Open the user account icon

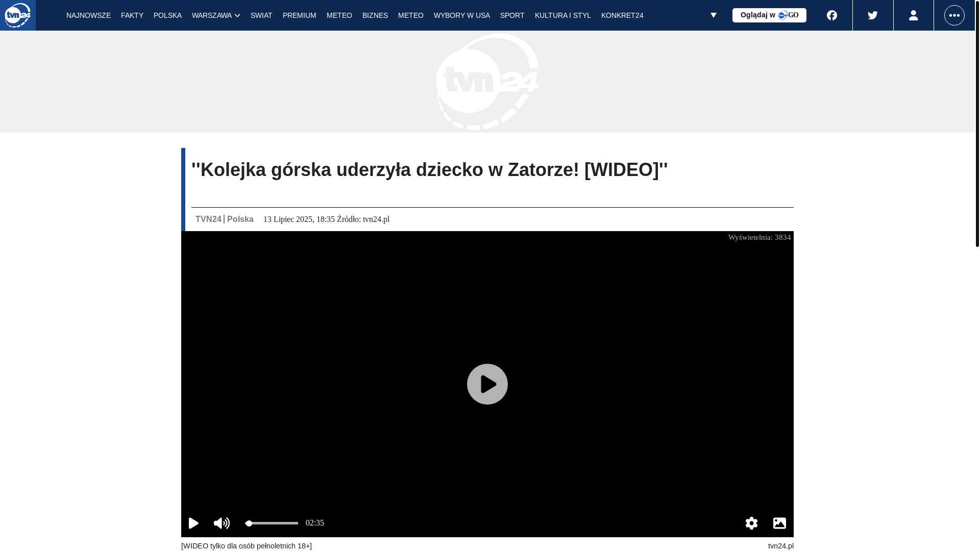tap(914, 15)
